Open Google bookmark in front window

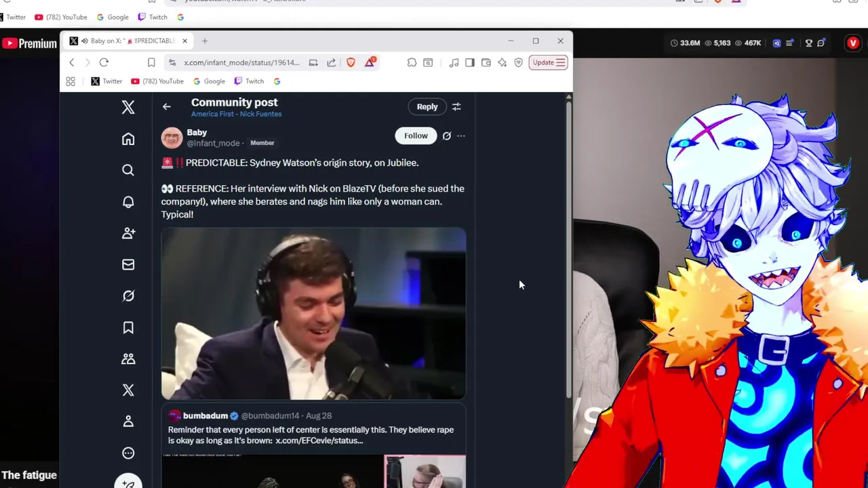point(209,81)
